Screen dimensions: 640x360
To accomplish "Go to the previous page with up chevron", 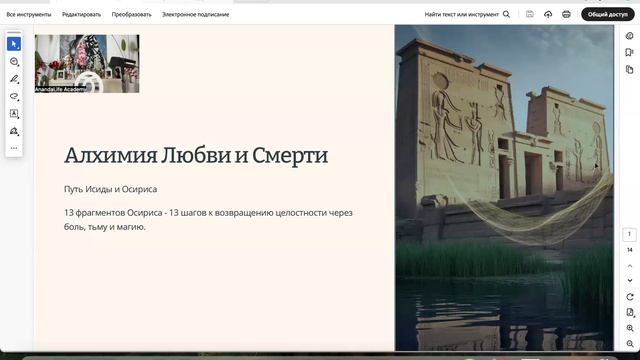I will point(630,266).
